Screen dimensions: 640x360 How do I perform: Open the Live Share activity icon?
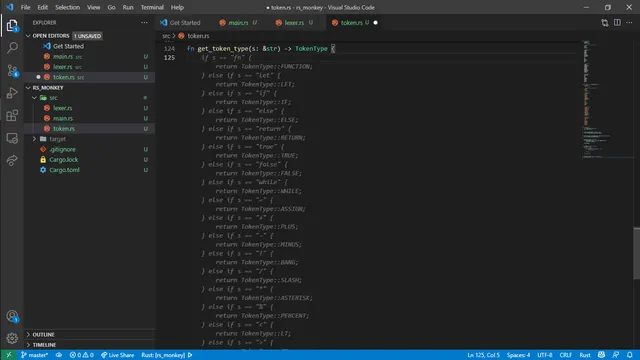coord(12,160)
